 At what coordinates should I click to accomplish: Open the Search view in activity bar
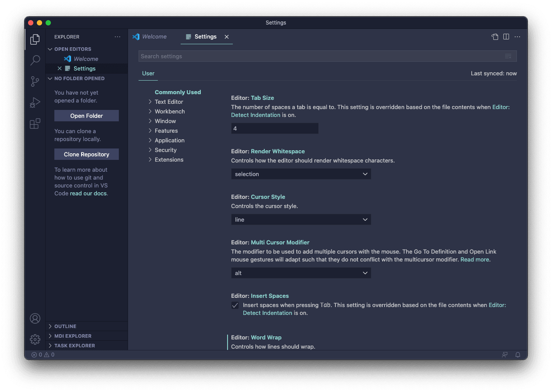[x=35, y=60]
